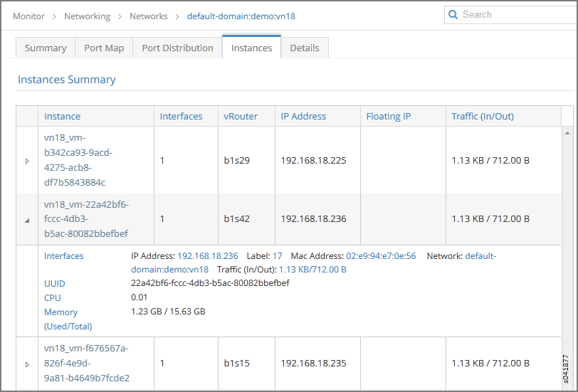This screenshot has width=578, height=392.
Task: Click the Traffic 1.13 KB/712.00 B link
Action: pyautogui.click(x=312, y=270)
